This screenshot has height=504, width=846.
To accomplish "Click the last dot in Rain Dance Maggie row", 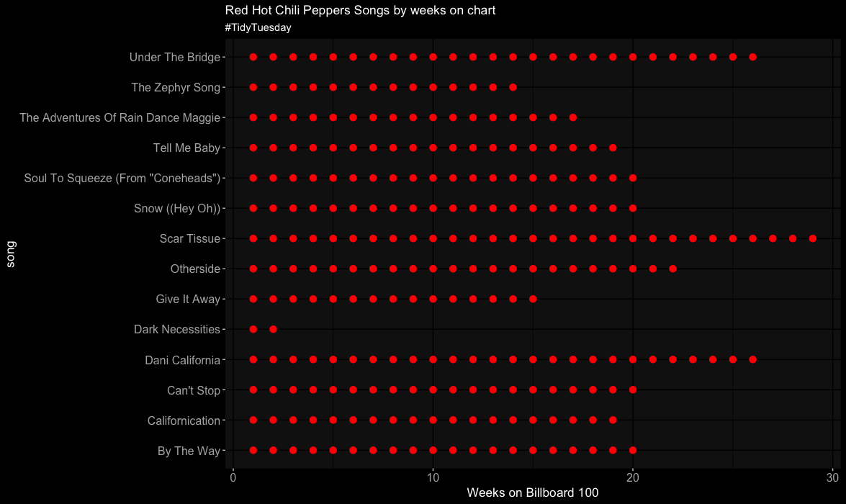I will (573, 117).
